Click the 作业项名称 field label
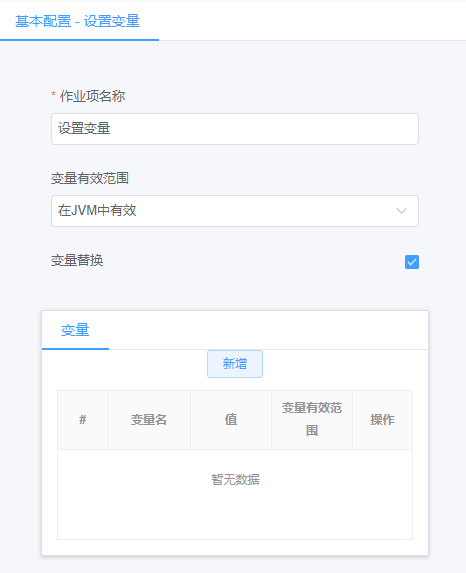Screen dimensions: 466x573 click(x=92, y=96)
